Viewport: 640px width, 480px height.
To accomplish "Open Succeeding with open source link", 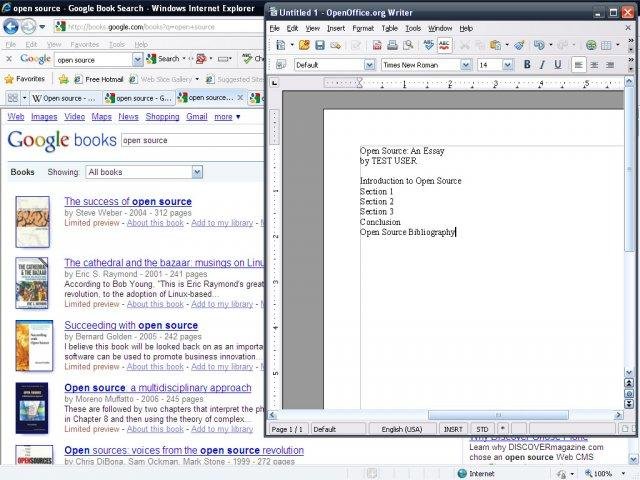I will [131, 325].
